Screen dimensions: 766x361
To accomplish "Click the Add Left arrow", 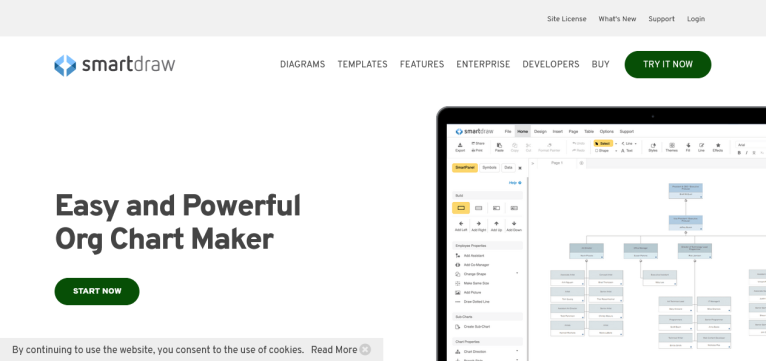I will pos(461,226).
